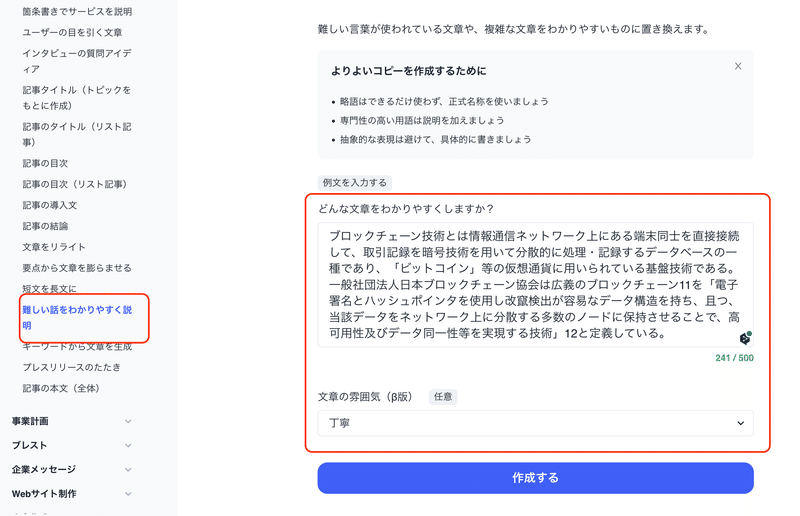The image size is (800, 516).
Task: Select 難しい話をわかりやすく説明 in sidebar
Action: pos(77,317)
